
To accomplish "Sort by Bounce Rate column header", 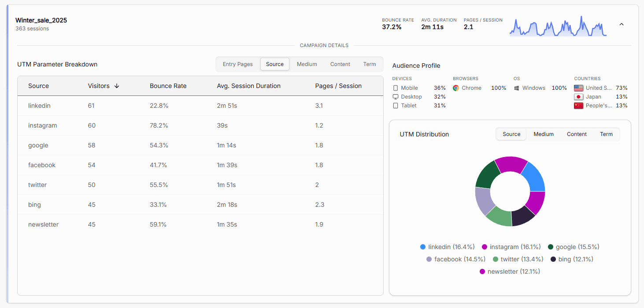I will 168,86.
